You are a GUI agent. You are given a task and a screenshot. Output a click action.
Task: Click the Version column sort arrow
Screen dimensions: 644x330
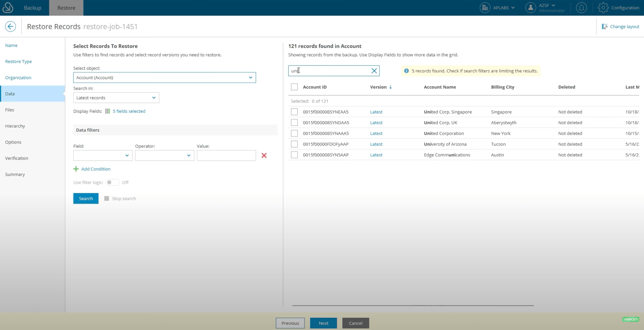[x=390, y=87]
